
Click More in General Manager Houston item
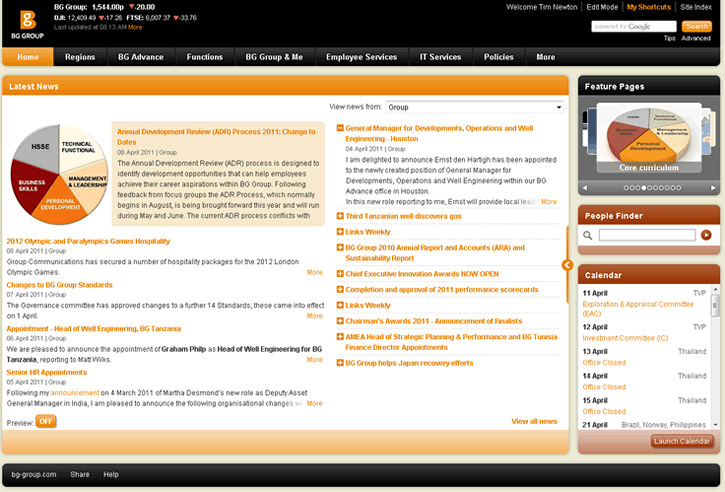pos(549,202)
